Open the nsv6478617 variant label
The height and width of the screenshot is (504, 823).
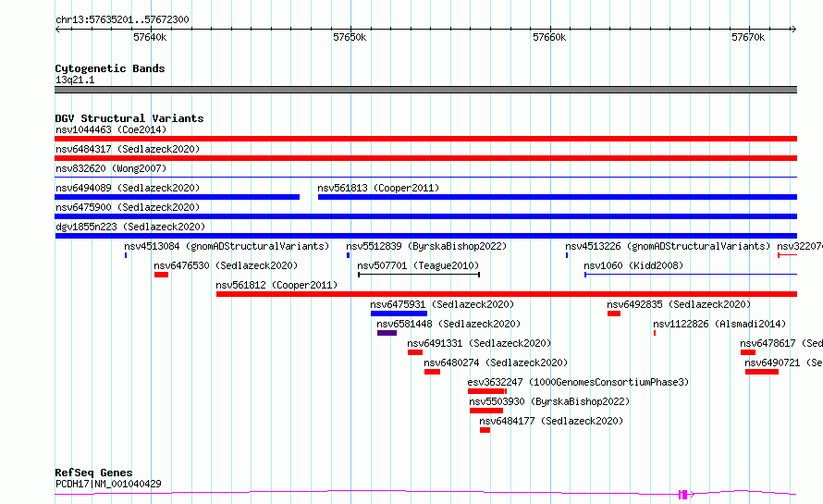[781, 343]
